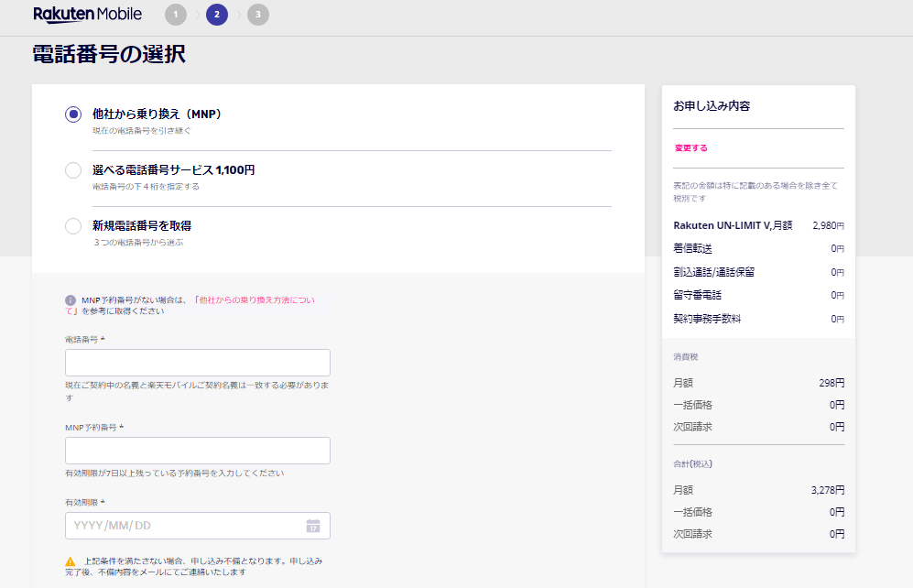Click the 3,278円 total amount

point(828,490)
